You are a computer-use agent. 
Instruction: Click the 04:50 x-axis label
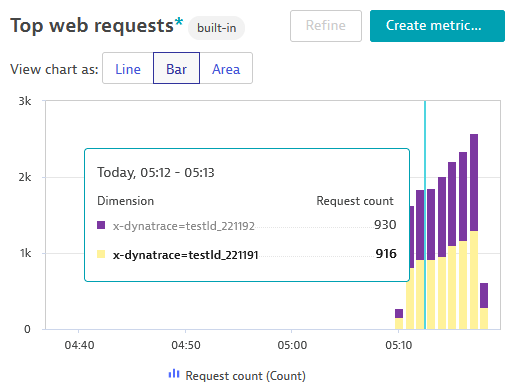pos(186,345)
